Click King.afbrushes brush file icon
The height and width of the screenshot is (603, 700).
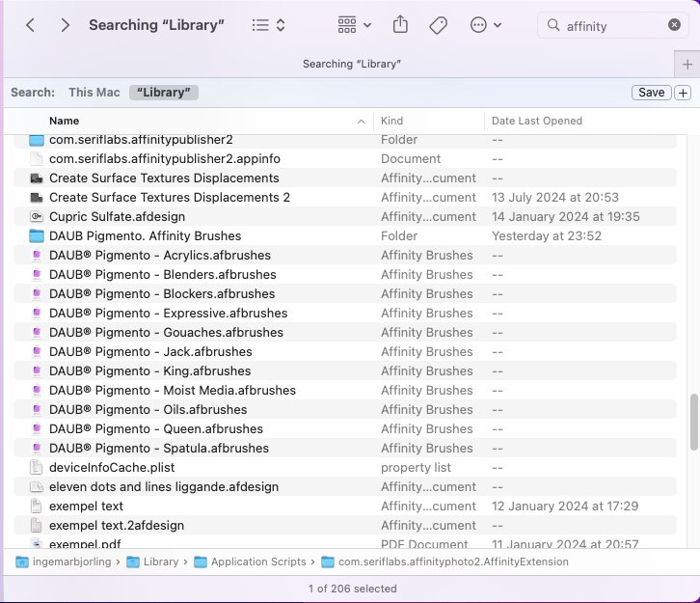[37, 370]
